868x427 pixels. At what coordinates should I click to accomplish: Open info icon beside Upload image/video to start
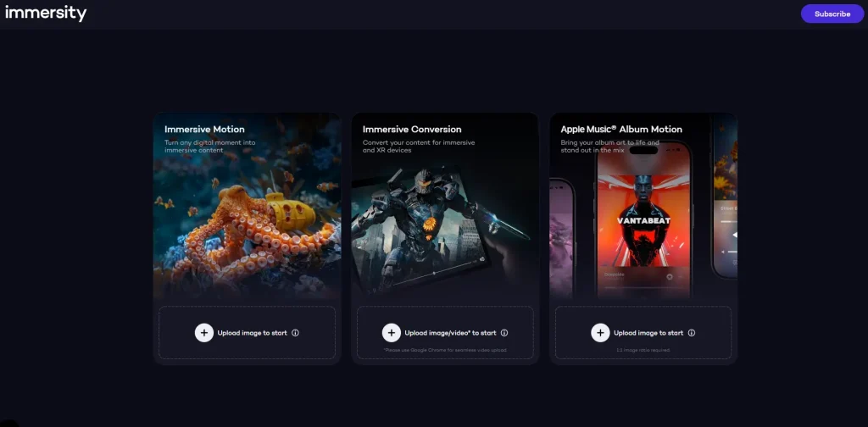pos(504,333)
